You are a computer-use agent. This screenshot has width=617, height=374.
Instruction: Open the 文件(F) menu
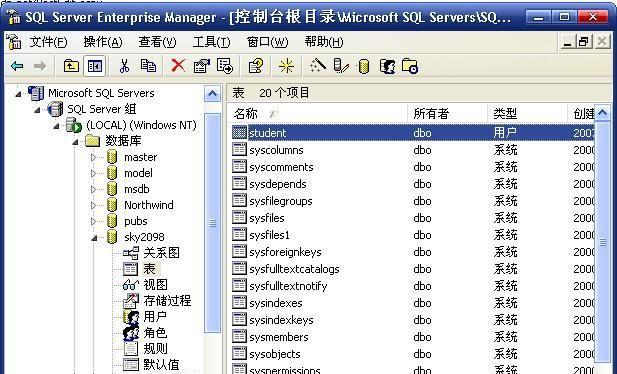pos(48,41)
